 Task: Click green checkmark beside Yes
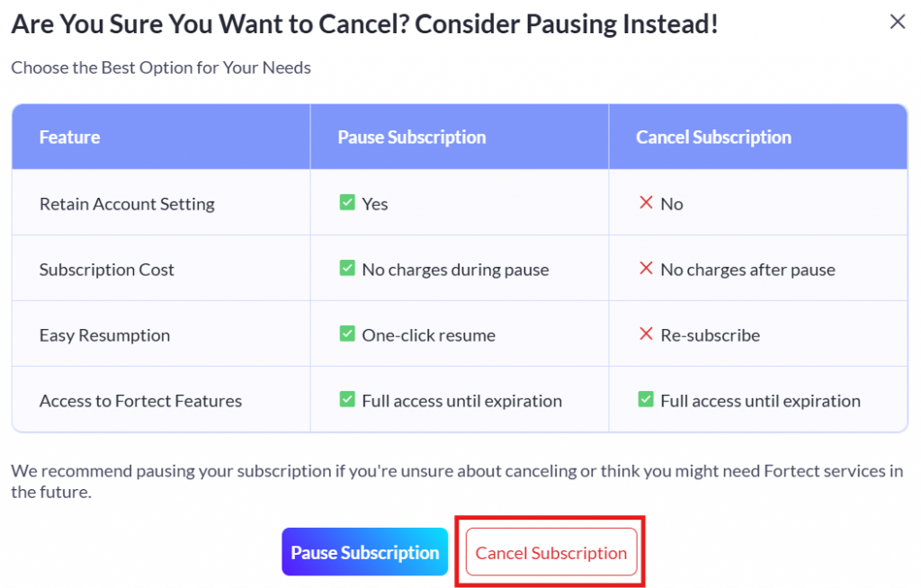click(x=347, y=202)
